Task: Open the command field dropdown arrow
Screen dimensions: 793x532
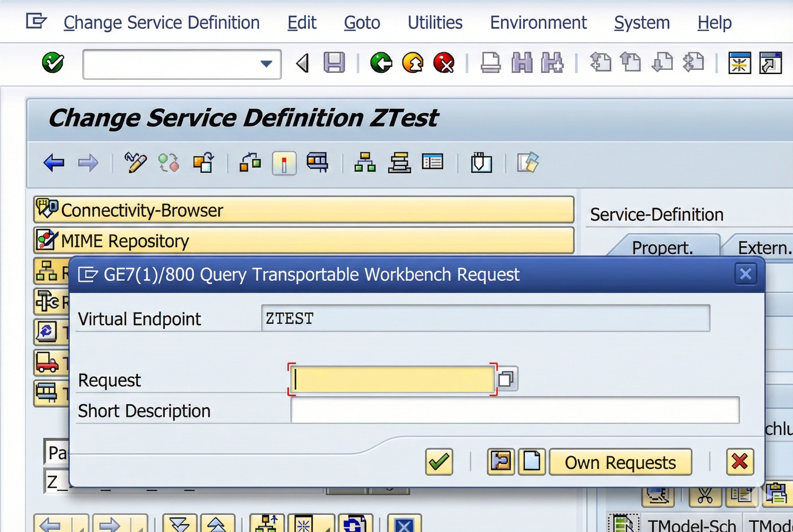Action: coord(266,64)
